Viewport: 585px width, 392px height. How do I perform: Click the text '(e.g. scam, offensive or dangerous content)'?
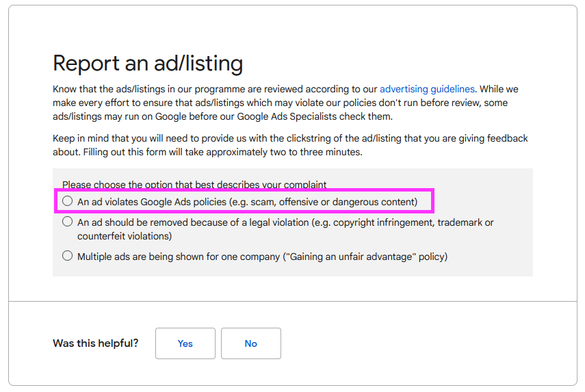(324, 202)
